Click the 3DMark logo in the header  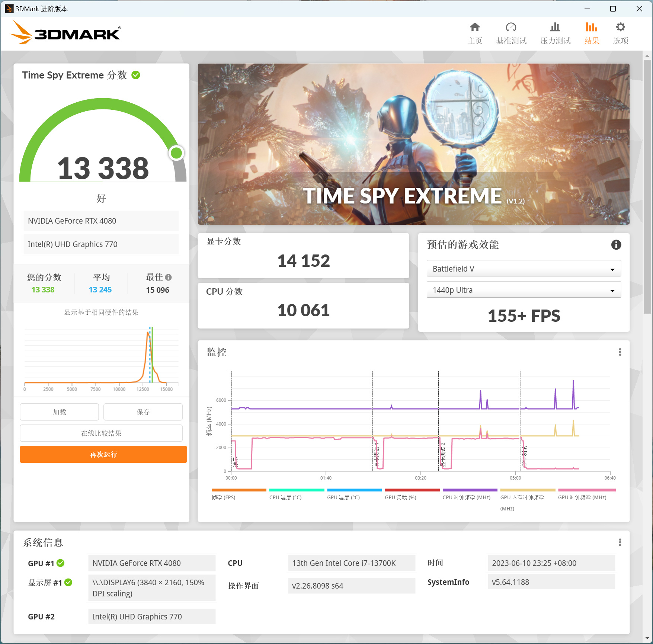pos(65,33)
